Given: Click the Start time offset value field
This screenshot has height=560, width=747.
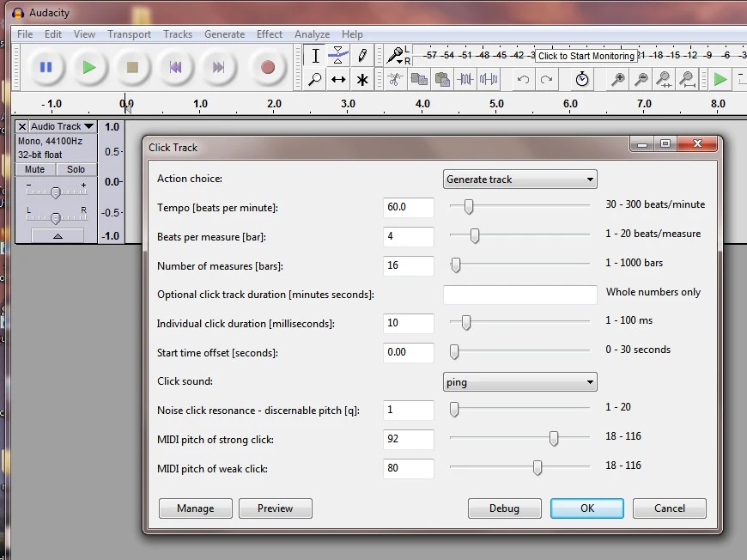Looking at the screenshot, I should point(409,352).
